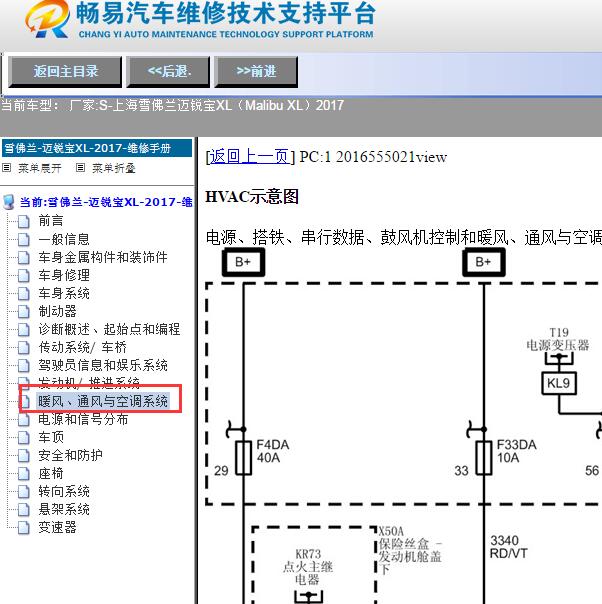Open the 传动系统/车桥 tree entry
Screen dimensions: 602x604
coord(82,347)
